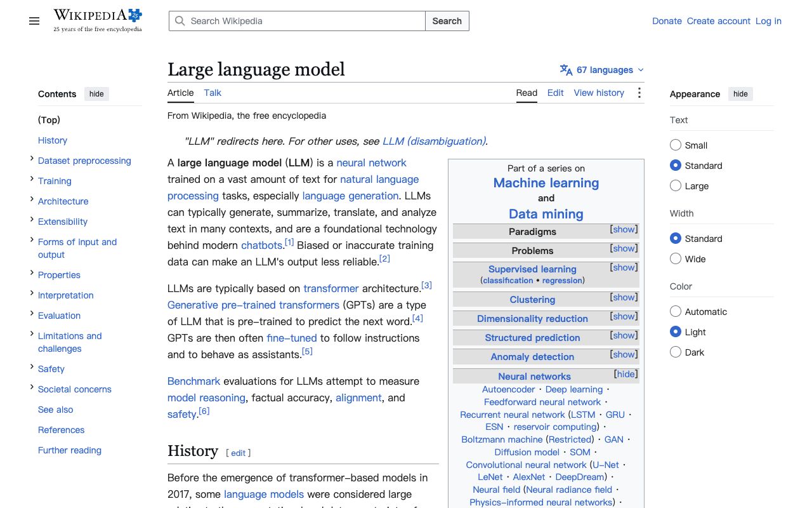Show the Structured prediction section
This screenshot has height=508, width=812.
(x=624, y=335)
